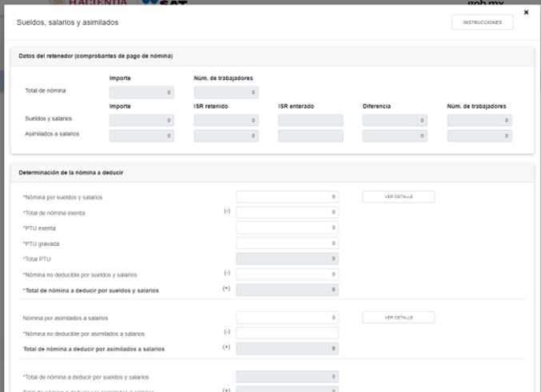Viewport: 541px width, 392px height.
Task: Click VER DETALLE for Nómina por sueldos y salarios
Action: (x=398, y=196)
